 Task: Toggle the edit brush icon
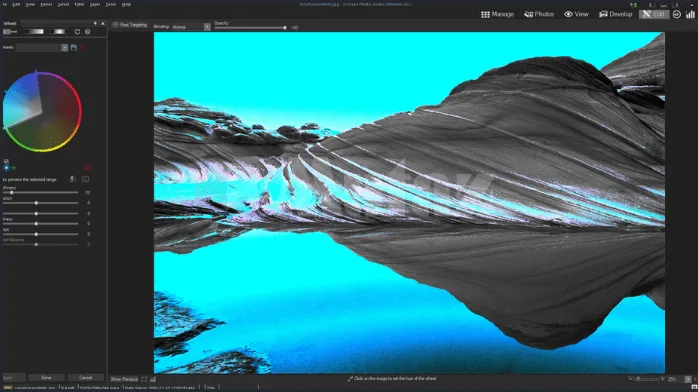pyautogui.click(x=10, y=32)
